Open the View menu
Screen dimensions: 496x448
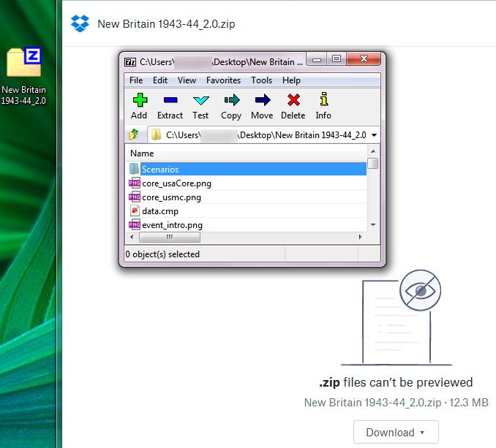tap(187, 80)
